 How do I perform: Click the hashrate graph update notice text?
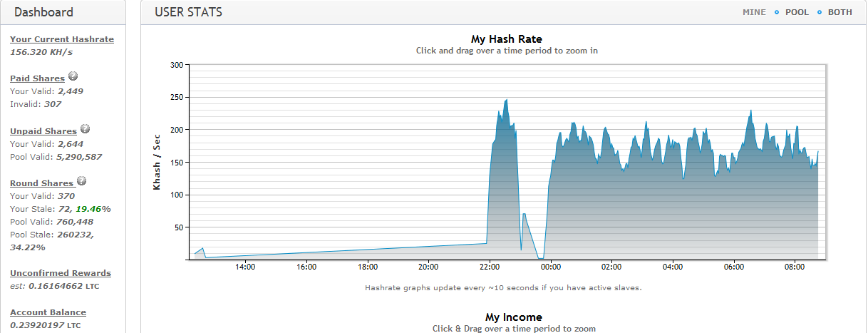click(x=504, y=288)
